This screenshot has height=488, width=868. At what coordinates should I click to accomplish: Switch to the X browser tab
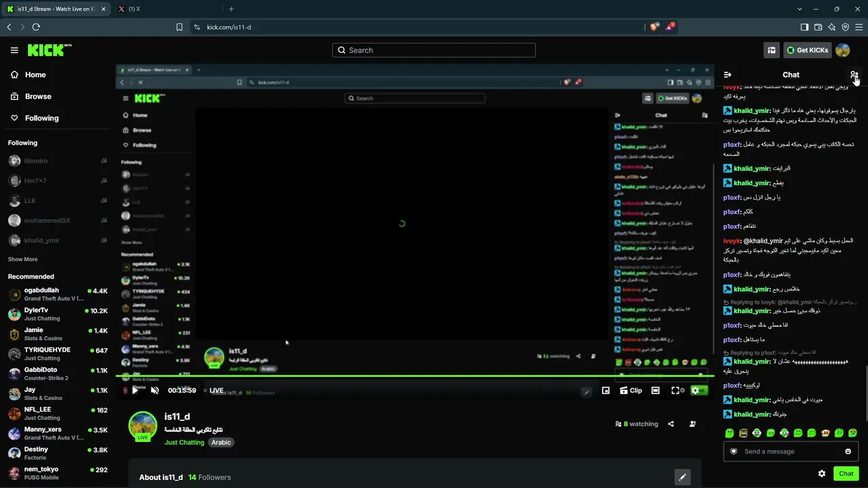[165, 9]
